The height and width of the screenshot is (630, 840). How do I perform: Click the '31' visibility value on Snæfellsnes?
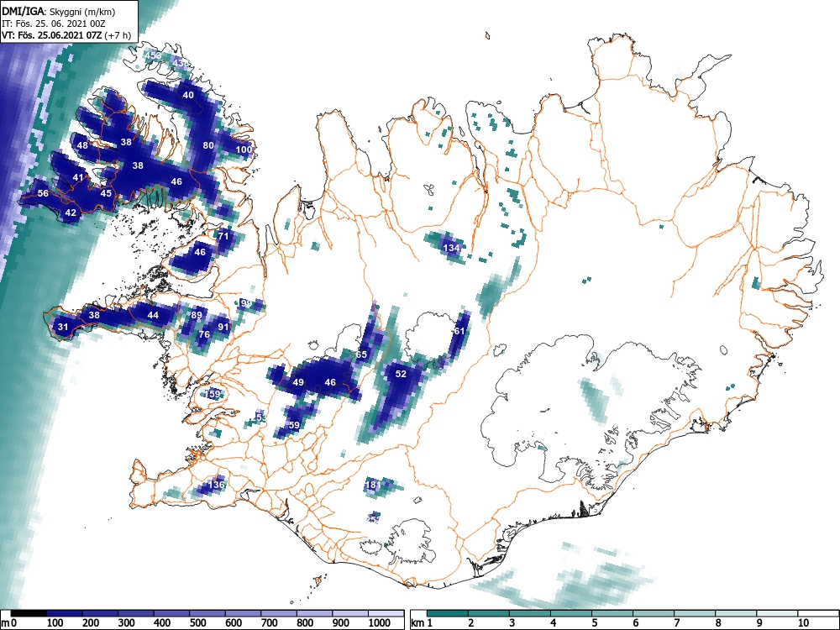point(63,328)
